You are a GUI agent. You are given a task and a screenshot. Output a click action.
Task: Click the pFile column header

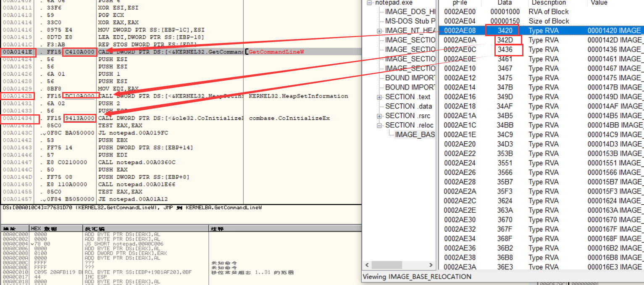pyautogui.click(x=460, y=3)
